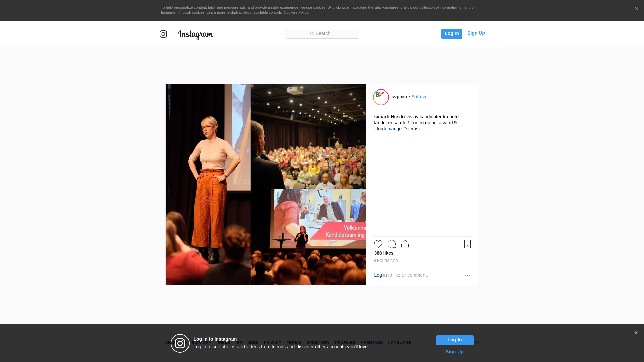644x362 pixels.
Task: Open the PROFILES footer link
Action: coord(345,343)
